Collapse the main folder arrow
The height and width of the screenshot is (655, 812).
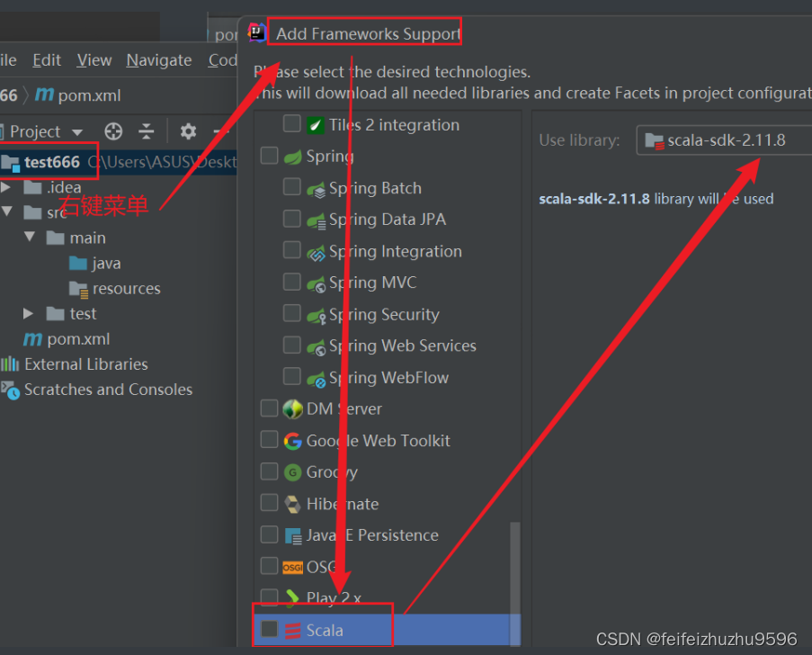[30, 237]
